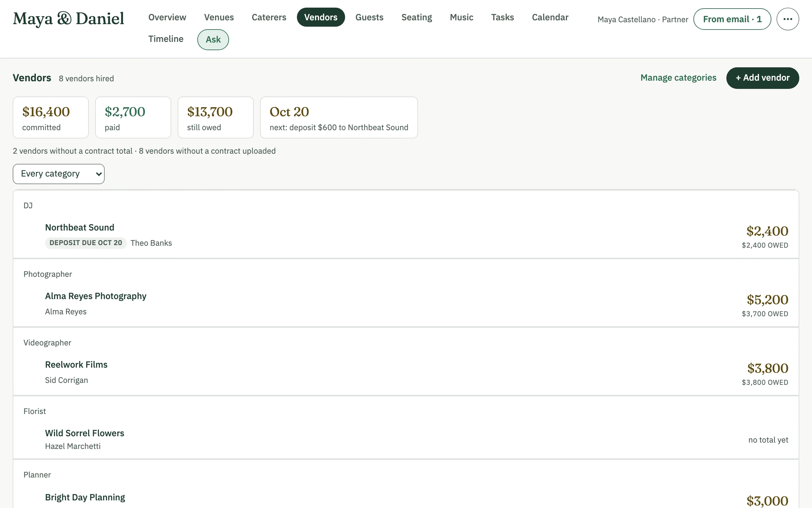Viewport: 812px width, 508px height.
Task: Open Manage categories link
Action: click(678, 77)
